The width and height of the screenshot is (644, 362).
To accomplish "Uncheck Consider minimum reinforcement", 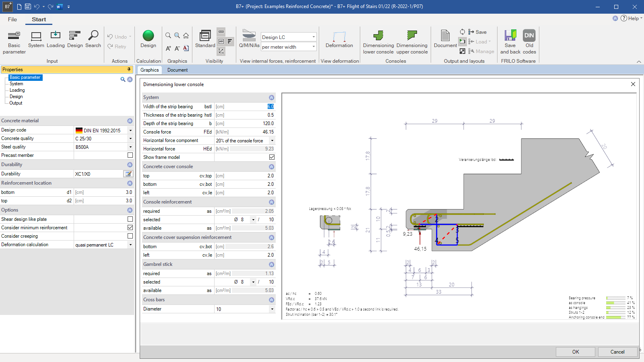I will (x=130, y=228).
